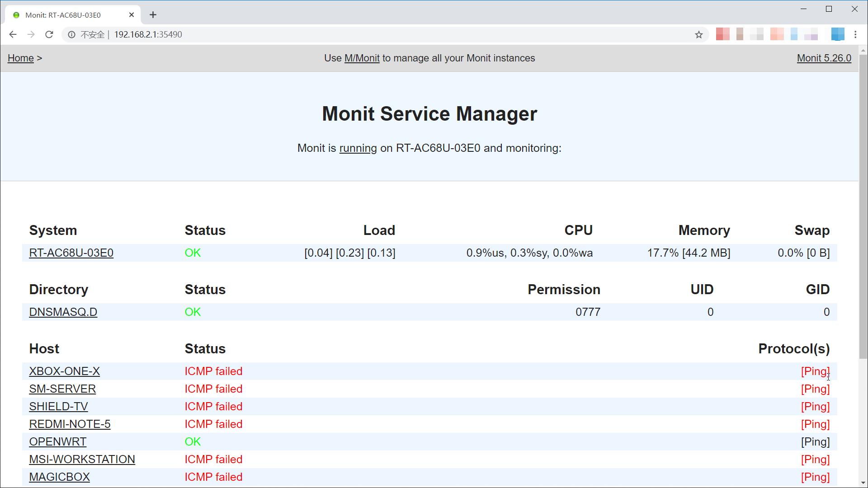View the XBOX-ONE-X host details

point(64,371)
